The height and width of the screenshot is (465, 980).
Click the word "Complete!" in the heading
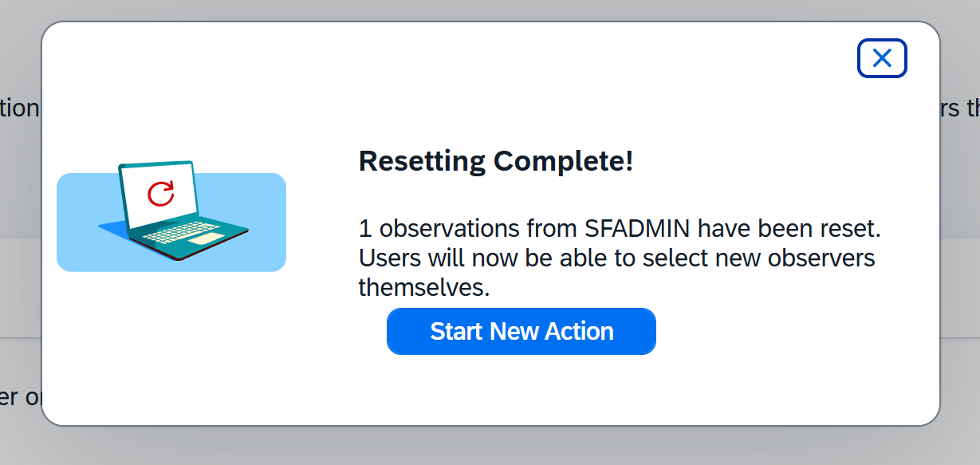pos(563,161)
